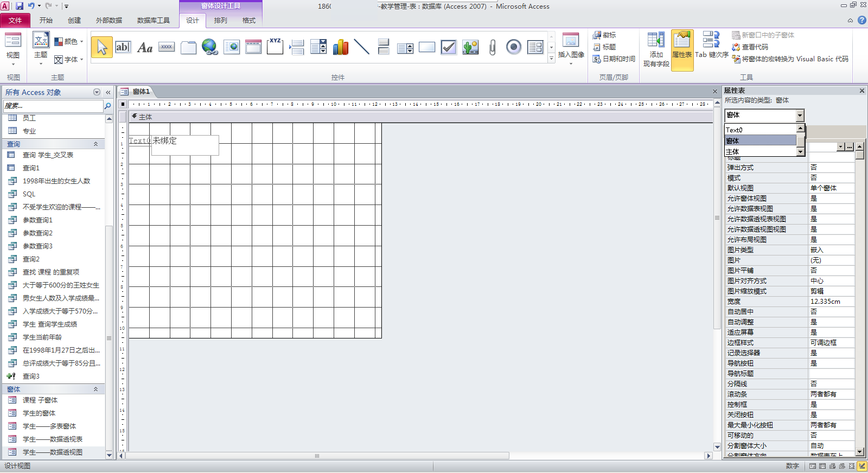
Task: Choose Text0 in the open object list
Action: tap(761, 130)
